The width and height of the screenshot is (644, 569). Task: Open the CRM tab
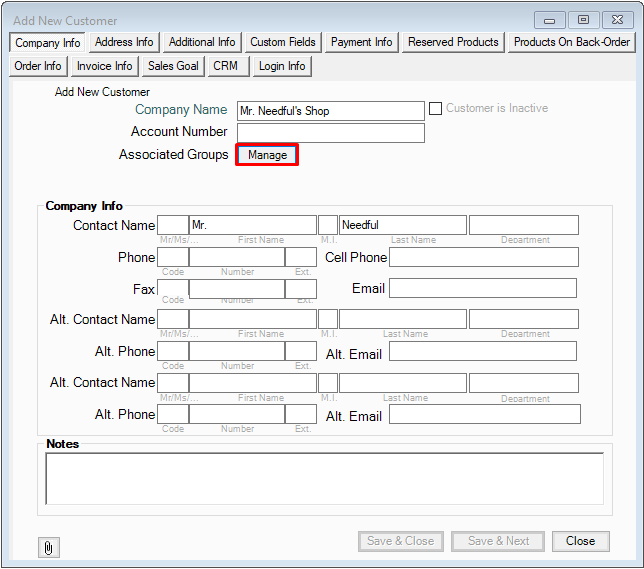225,66
